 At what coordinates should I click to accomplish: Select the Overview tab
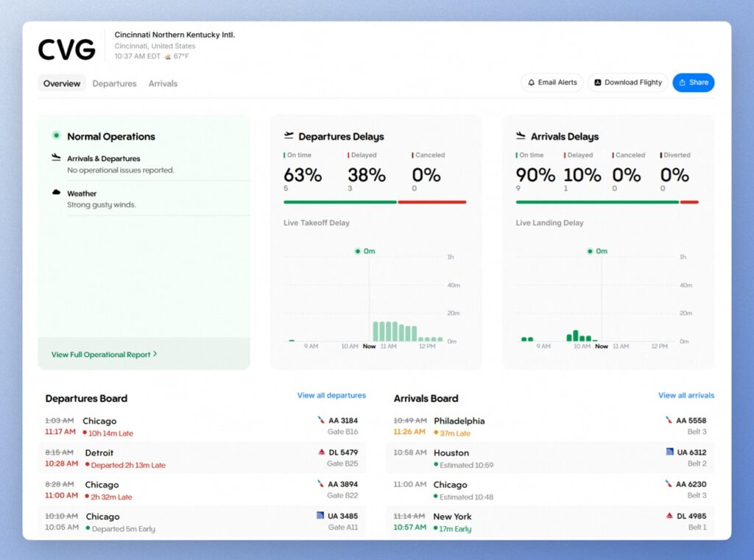[62, 84]
